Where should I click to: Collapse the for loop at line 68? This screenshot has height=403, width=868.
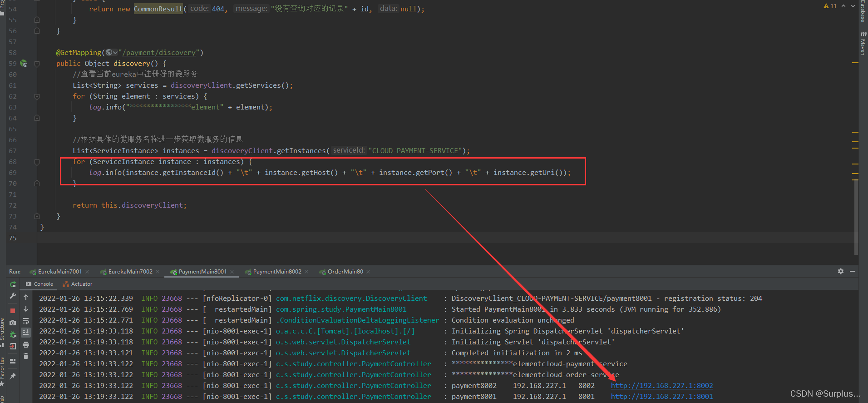[x=37, y=162]
